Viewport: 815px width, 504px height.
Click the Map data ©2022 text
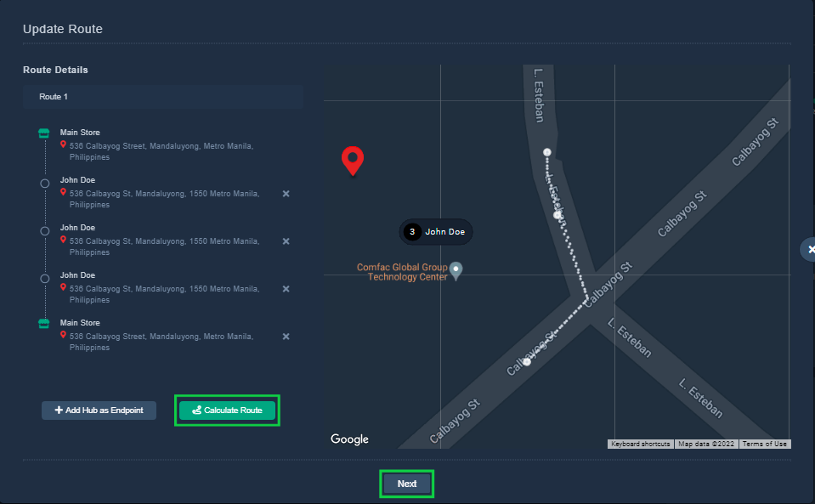tap(706, 445)
